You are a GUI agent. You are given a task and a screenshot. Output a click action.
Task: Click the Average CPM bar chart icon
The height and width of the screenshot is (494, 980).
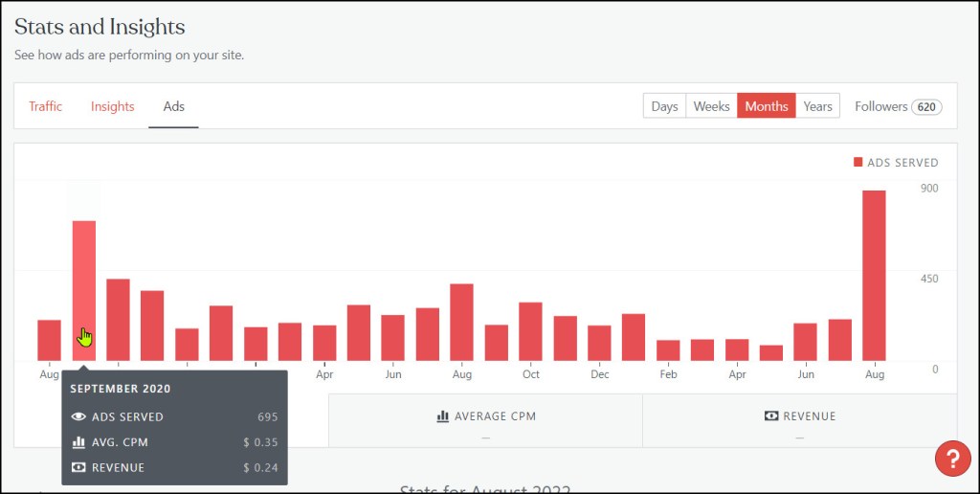(x=443, y=416)
